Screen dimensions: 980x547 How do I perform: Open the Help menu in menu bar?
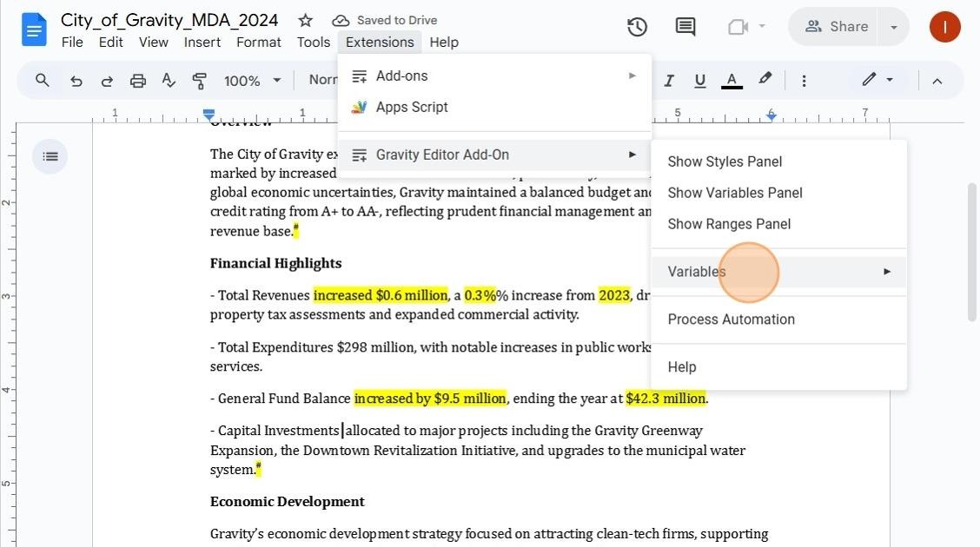(x=444, y=43)
